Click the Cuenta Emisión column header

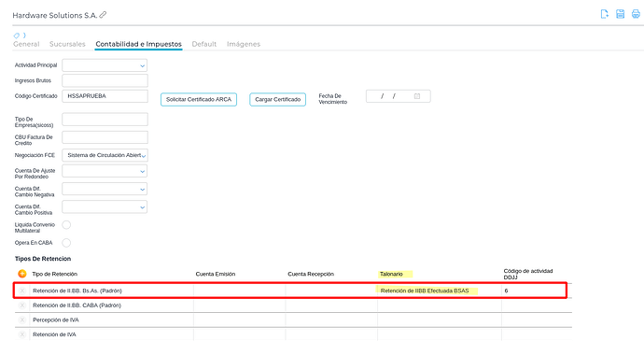(216, 274)
